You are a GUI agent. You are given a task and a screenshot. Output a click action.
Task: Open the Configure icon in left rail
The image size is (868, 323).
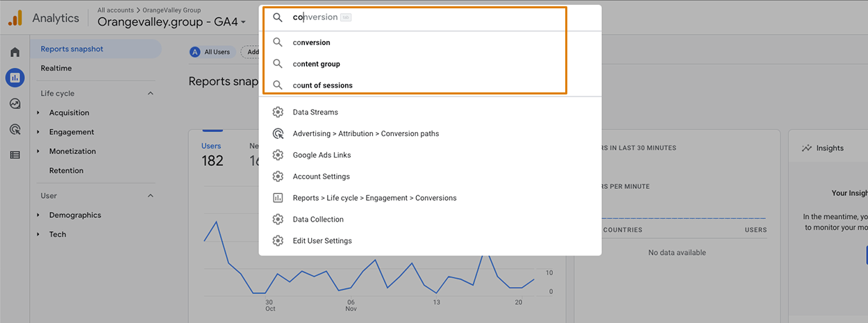[15, 155]
